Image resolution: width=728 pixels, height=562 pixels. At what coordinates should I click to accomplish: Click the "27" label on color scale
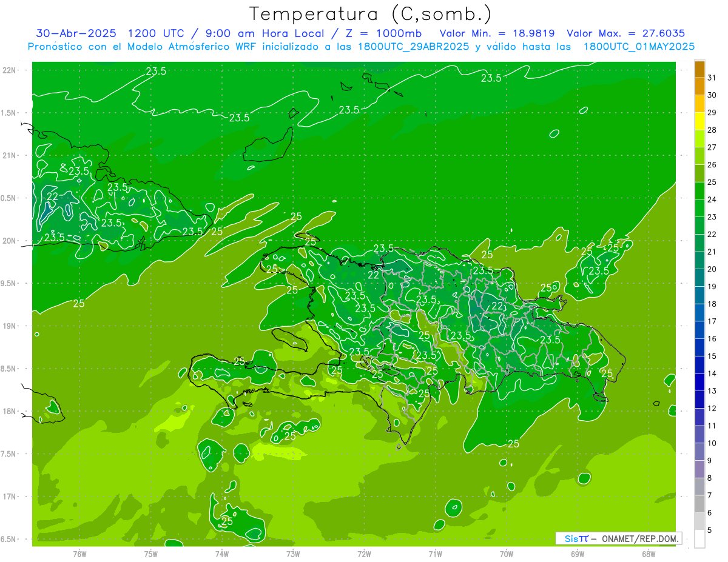[712, 147]
